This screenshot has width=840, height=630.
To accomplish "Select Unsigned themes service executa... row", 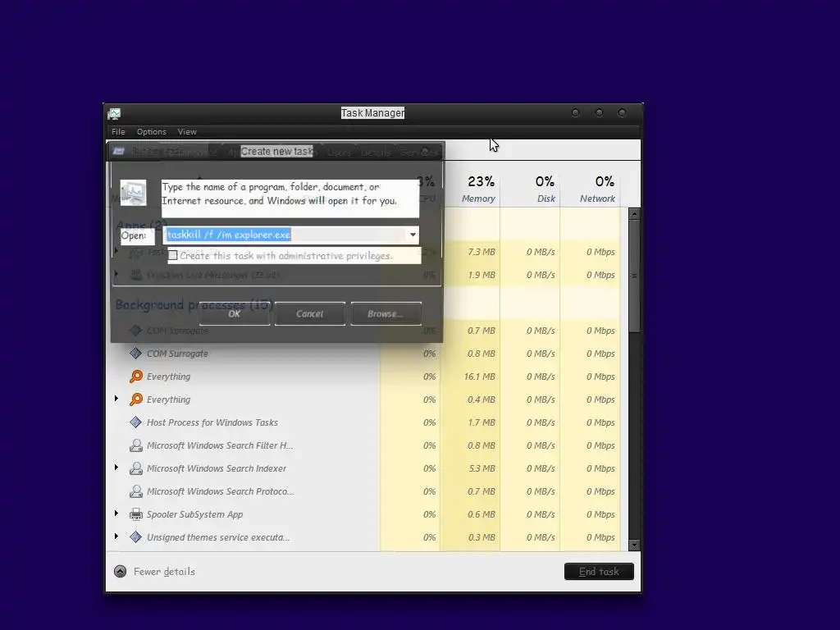I will click(365, 537).
